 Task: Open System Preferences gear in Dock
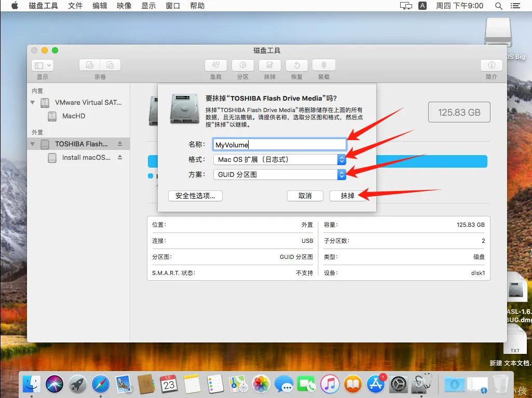point(399,385)
